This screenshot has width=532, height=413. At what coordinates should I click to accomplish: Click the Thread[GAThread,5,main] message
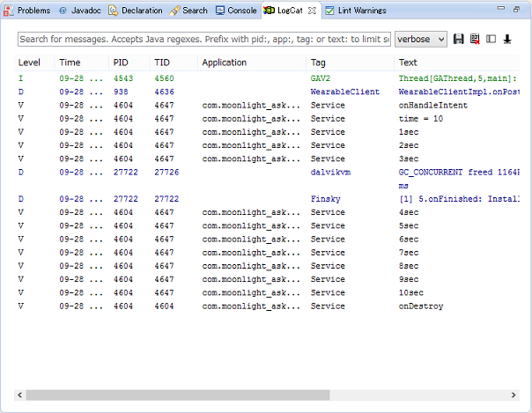(x=457, y=78)
